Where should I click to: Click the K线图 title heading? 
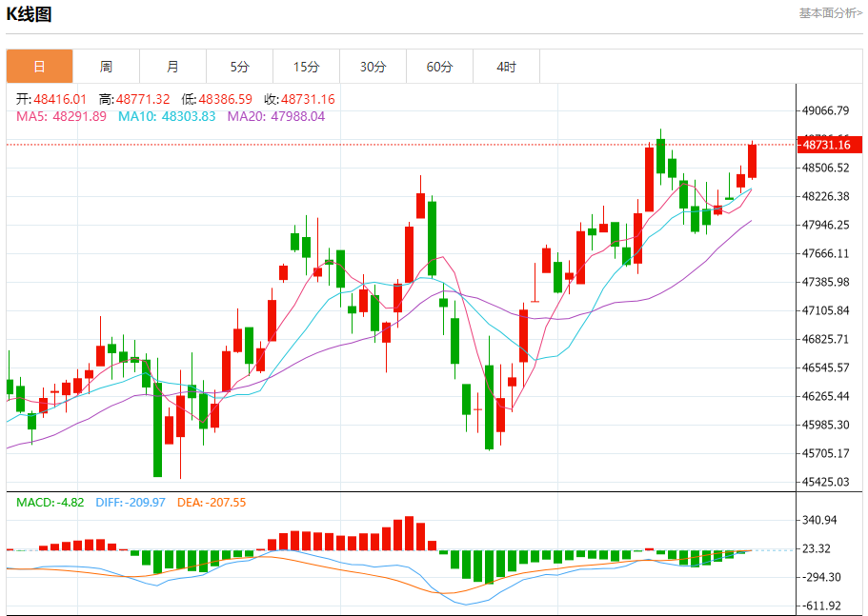tap(30, 14)
